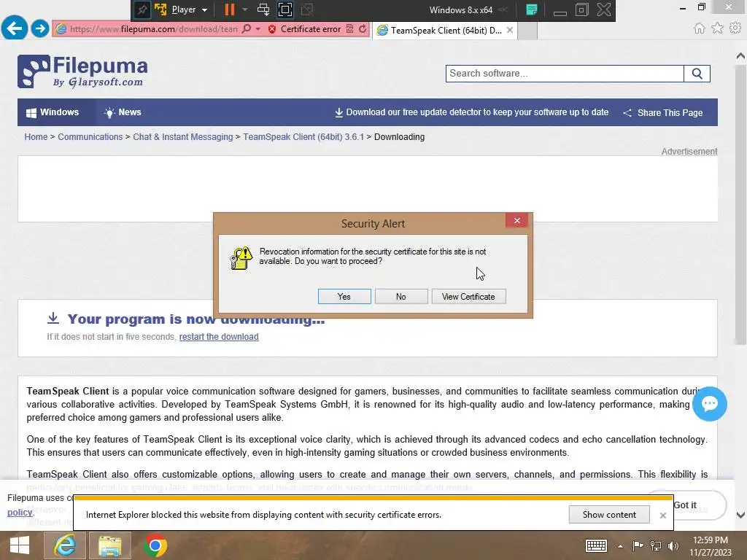Click the download arrow icon beside heading

point(53,318)
